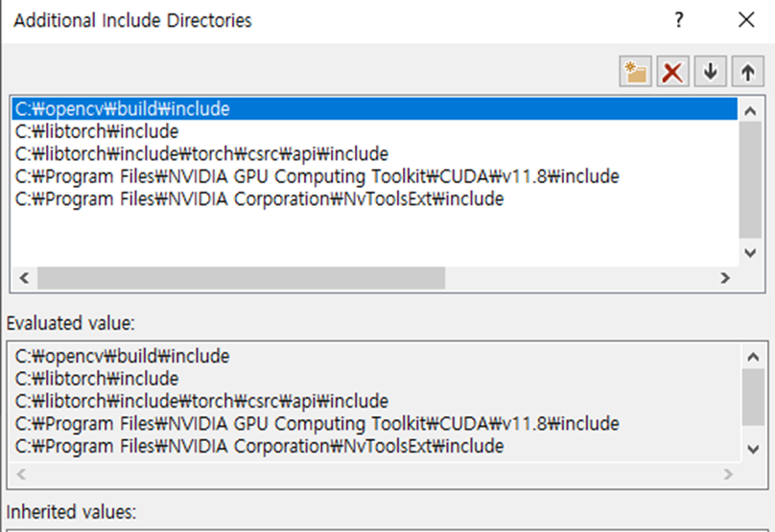Image resolution: width=775 pixels, height=532 pixels.
Task: Delete the selected directory with red X
Action: pyautogui.click(x=672, y=72)
